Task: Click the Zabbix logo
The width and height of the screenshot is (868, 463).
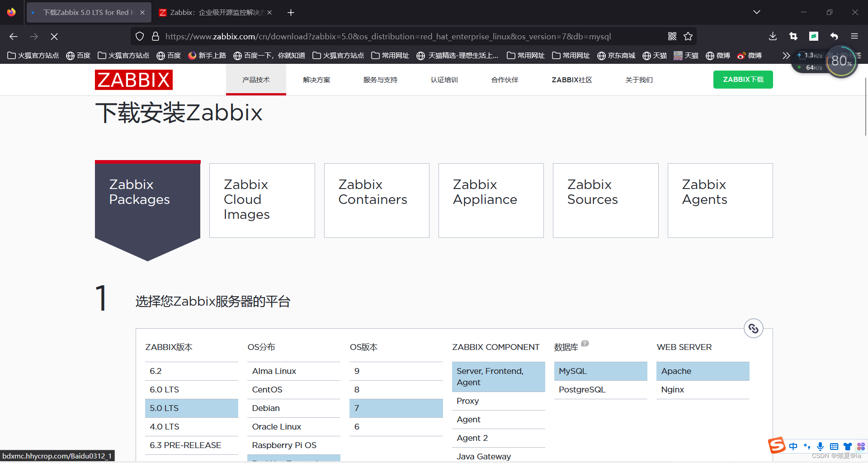Action: point(134,80)
